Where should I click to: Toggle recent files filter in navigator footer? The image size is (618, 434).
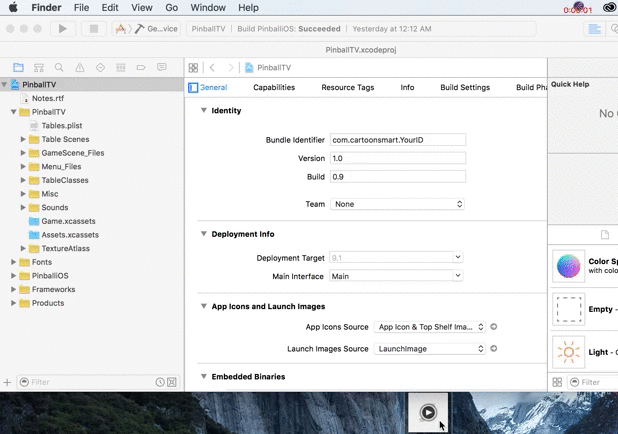click(160, 382)
